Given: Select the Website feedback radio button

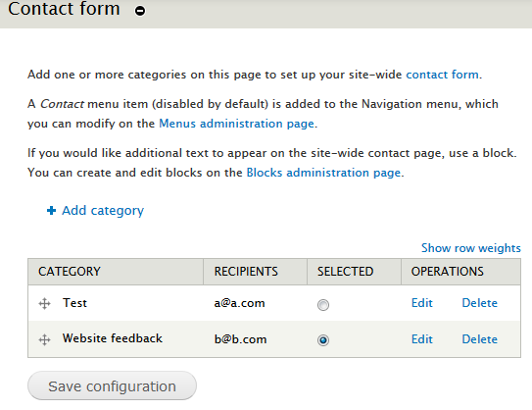Looking at the screenshot, I should [323, 340].
